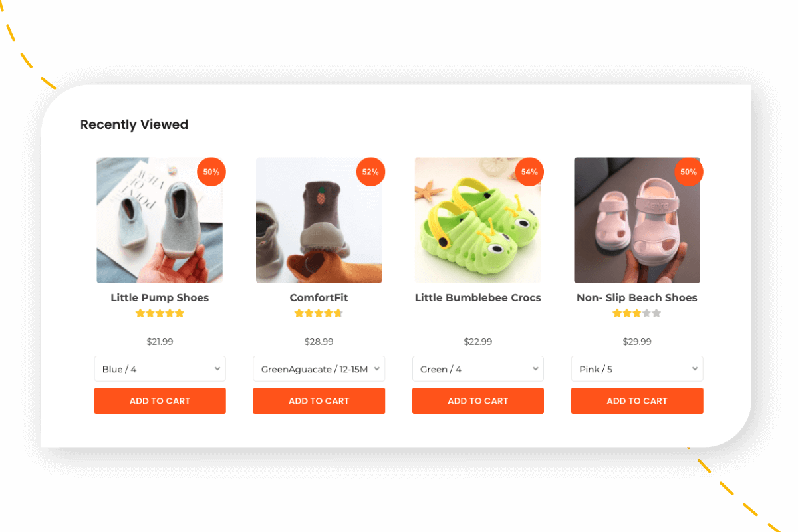Add ComfortFit to cart
This screenshot has height=532, width=798.
point(319,401)
